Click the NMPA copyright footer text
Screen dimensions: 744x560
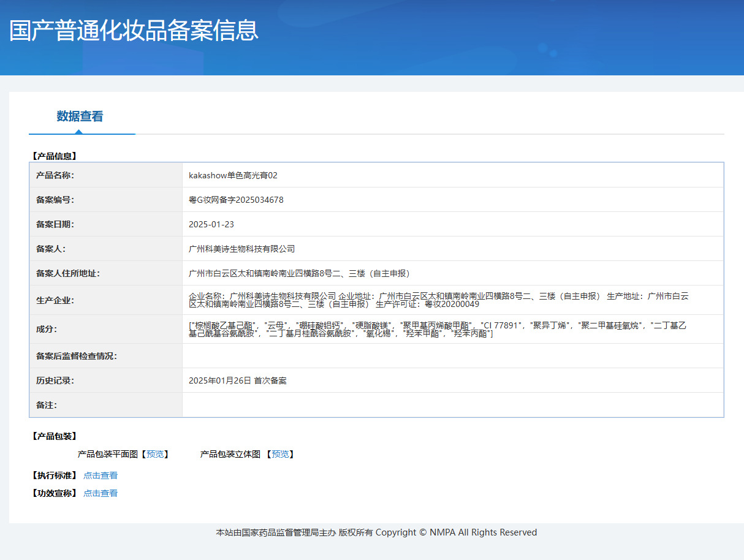[376, 532]
